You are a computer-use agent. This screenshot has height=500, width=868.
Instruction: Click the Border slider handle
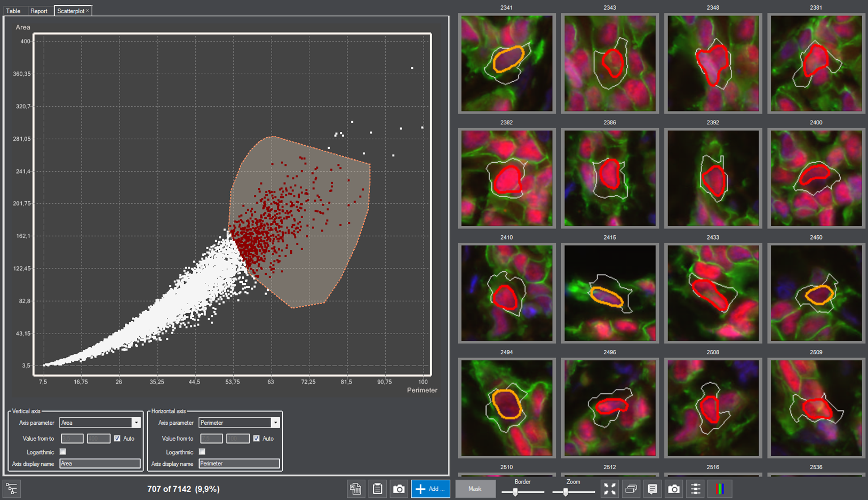coord(515,492)
